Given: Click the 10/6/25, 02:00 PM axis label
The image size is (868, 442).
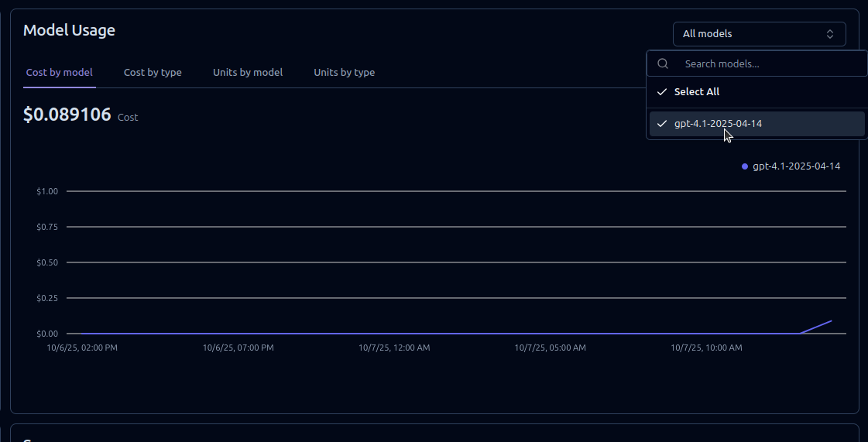Looking at the screenshot, I should (82, 348).
